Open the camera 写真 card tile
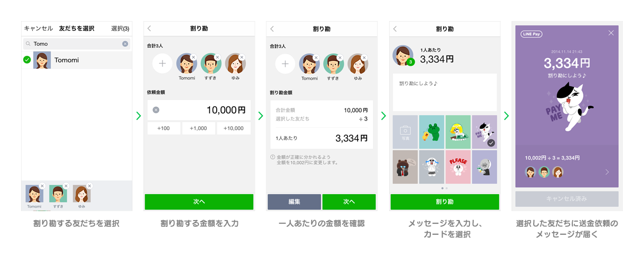Image resolution: width=644 pixels, height=259 pixels. click(405, 132)
